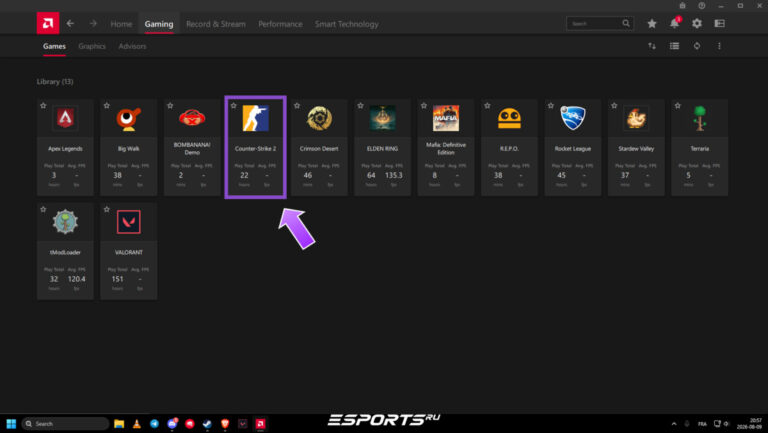The image size is (768, 433).
Task: Mark ELDEN RING as favorite
Action: (x=360, y=105)
